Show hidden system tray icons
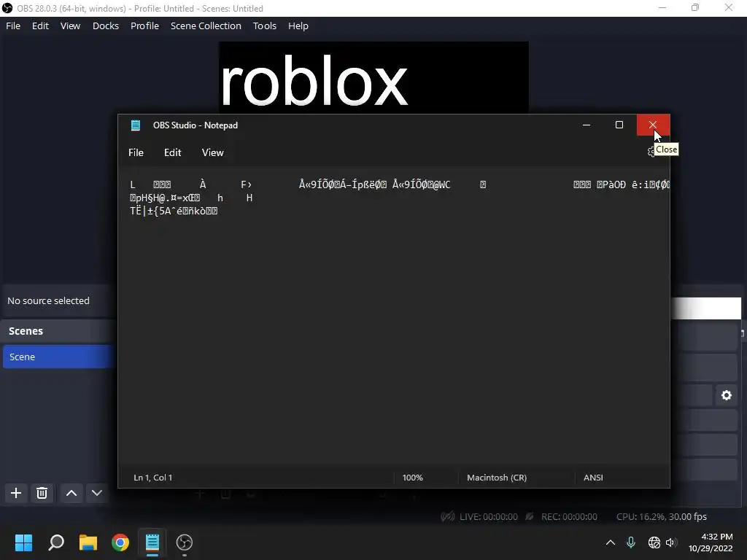Viewport: 747px width, 560px height. pyautogui.click(x=611, y=542)
